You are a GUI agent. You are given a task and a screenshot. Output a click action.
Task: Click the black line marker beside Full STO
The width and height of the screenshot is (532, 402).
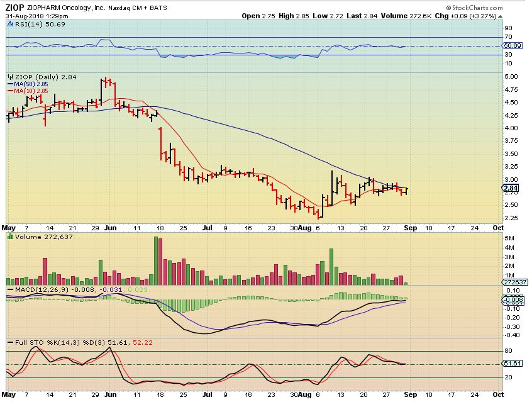pos(10,343)
